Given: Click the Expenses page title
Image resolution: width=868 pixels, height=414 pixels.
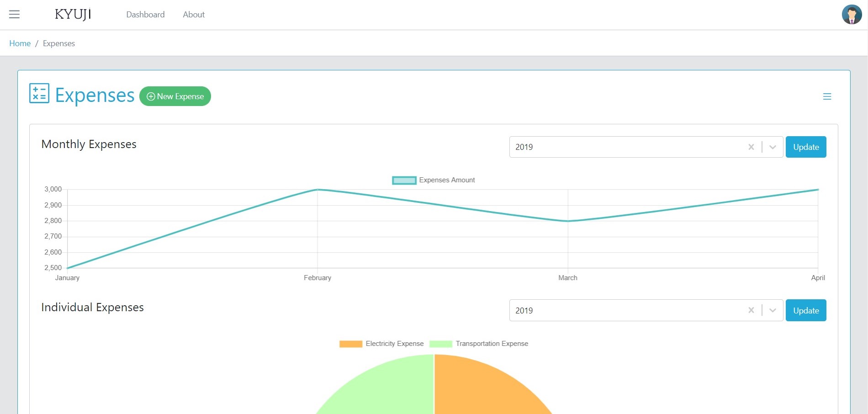Looking at the screenshot, I should [95, 95].
